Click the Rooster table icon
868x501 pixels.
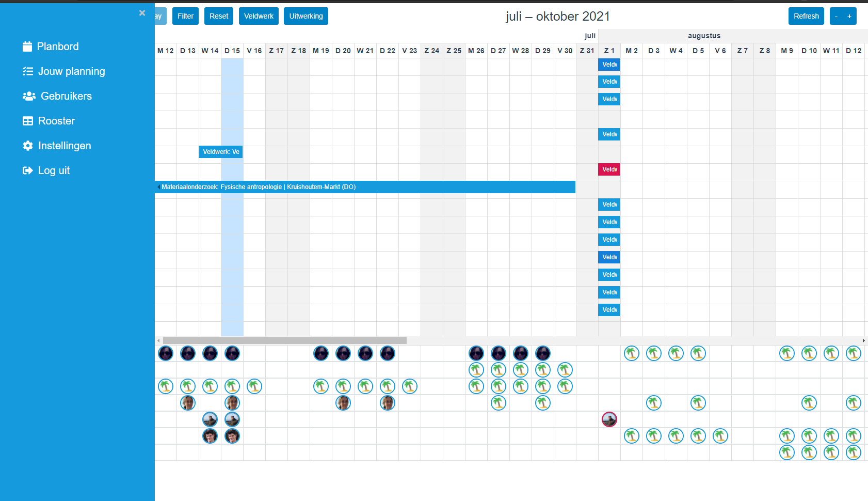[x=28, y=121]
